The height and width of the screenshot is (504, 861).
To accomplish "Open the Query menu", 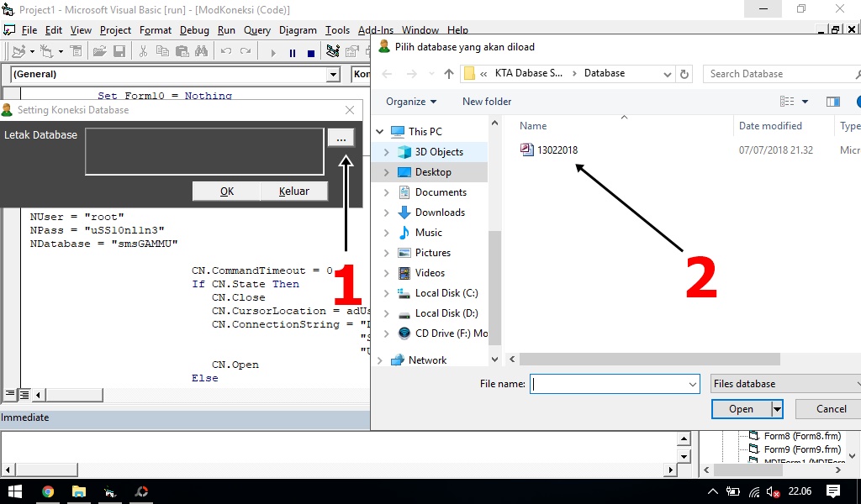I will (x=257, y=30).
